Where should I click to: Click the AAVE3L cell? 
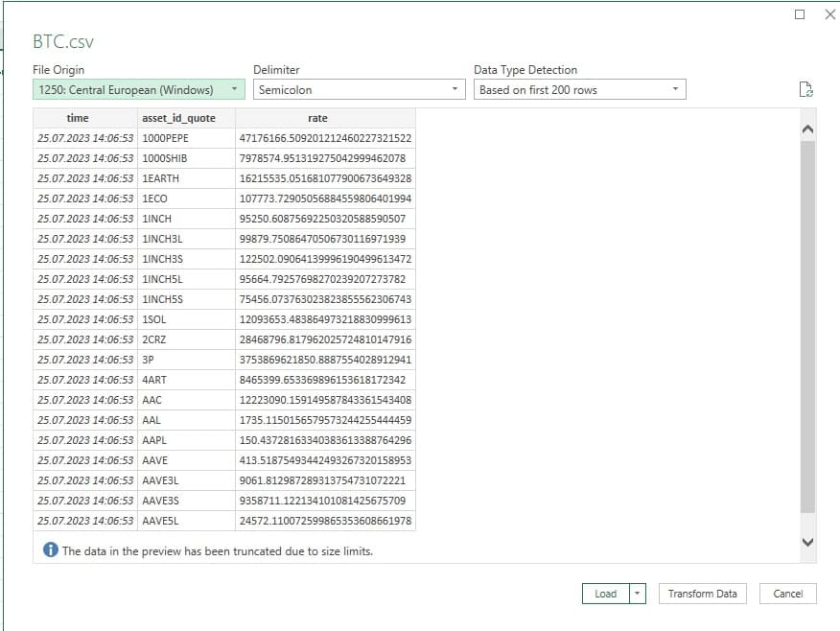click(x=186, y=480)
